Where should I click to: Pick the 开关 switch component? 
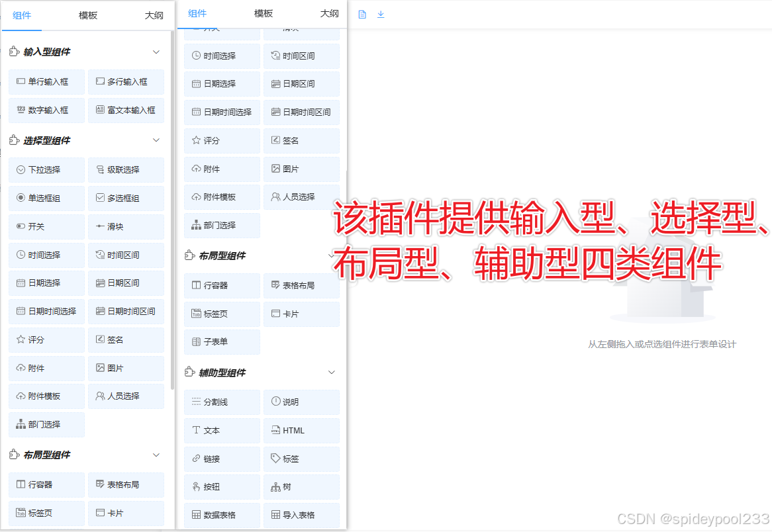pyautogui.click(x=47, y=227)
